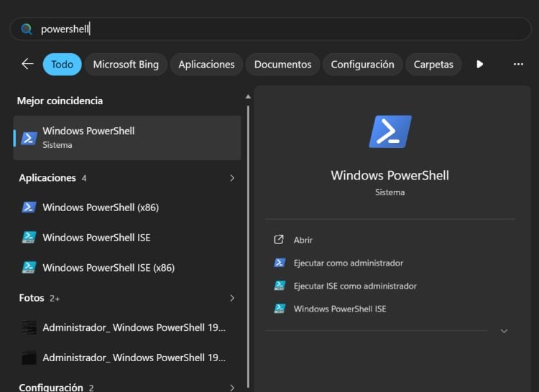Viewport: 539px width, 392px height.
Task: Click the Abrir open icon
Action: [x=279, y=240]
